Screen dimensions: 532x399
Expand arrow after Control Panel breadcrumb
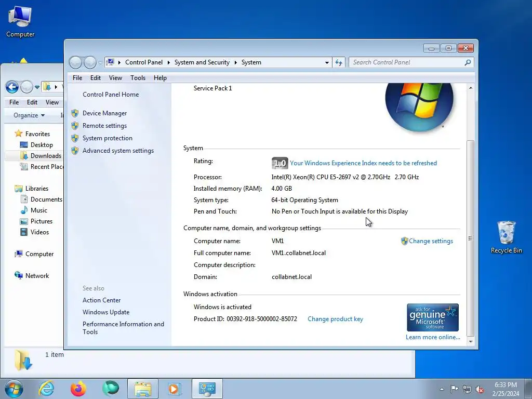pos(168,62)
